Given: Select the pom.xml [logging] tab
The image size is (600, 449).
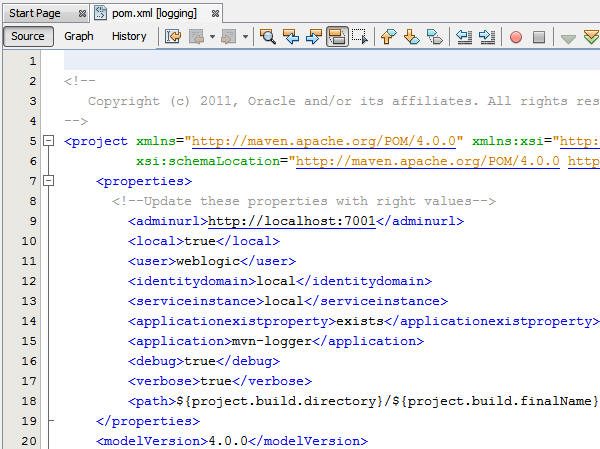Looking at the screenshot, I should click(154, 13).
